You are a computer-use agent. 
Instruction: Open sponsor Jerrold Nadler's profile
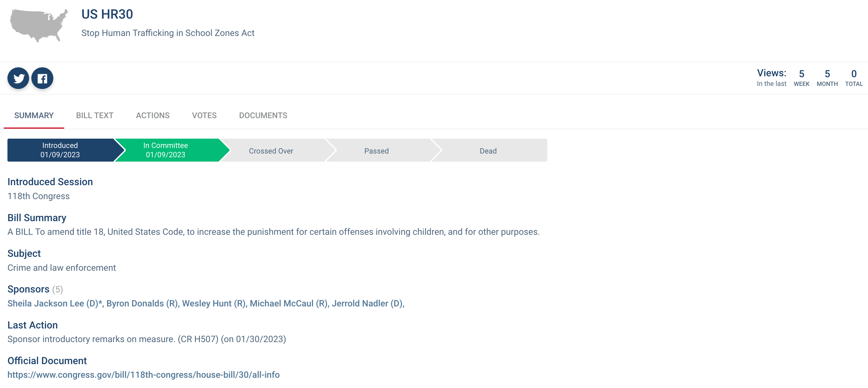click(367, 303)
